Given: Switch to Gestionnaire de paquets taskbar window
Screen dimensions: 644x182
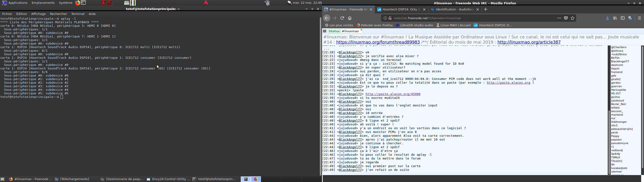Looking at the screenshot, I should 122,179.
